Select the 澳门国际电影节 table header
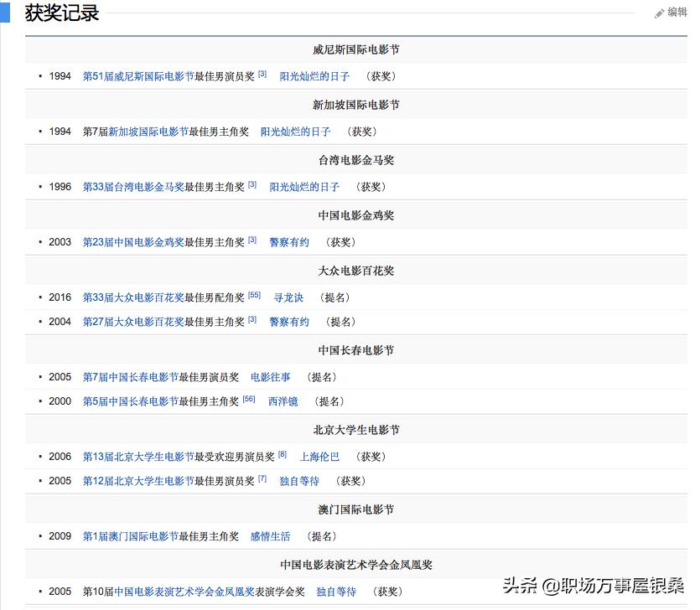This screenshot has height=610, width=700. [355, 509]
